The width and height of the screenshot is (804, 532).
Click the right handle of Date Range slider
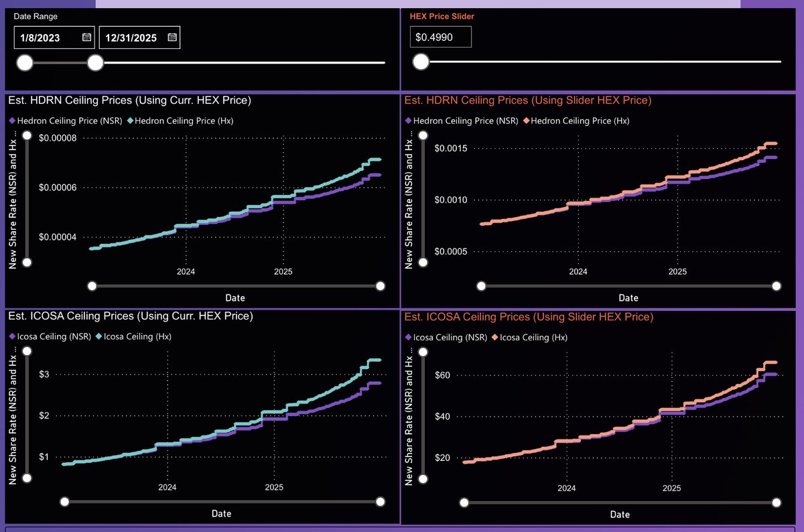tap(96, 63)
